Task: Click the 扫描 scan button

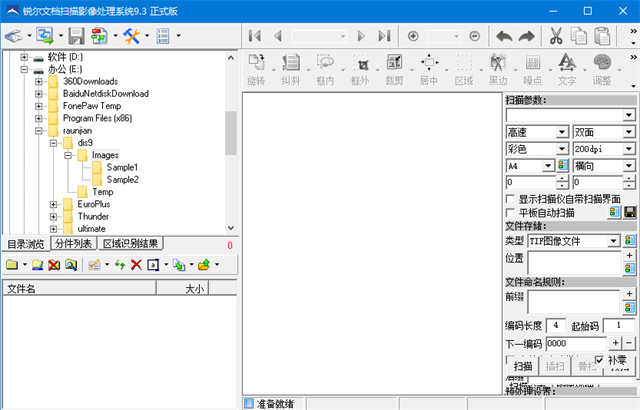Action: point(521,367)
